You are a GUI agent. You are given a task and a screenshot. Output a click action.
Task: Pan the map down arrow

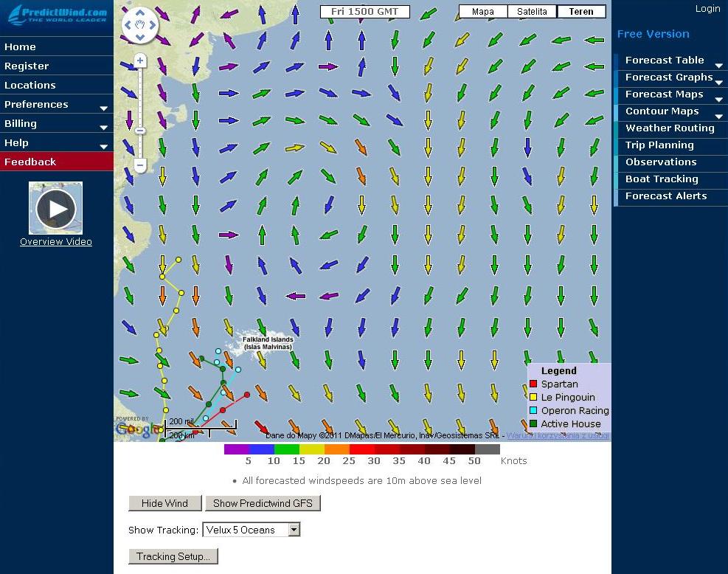click(x=140, y=37)
